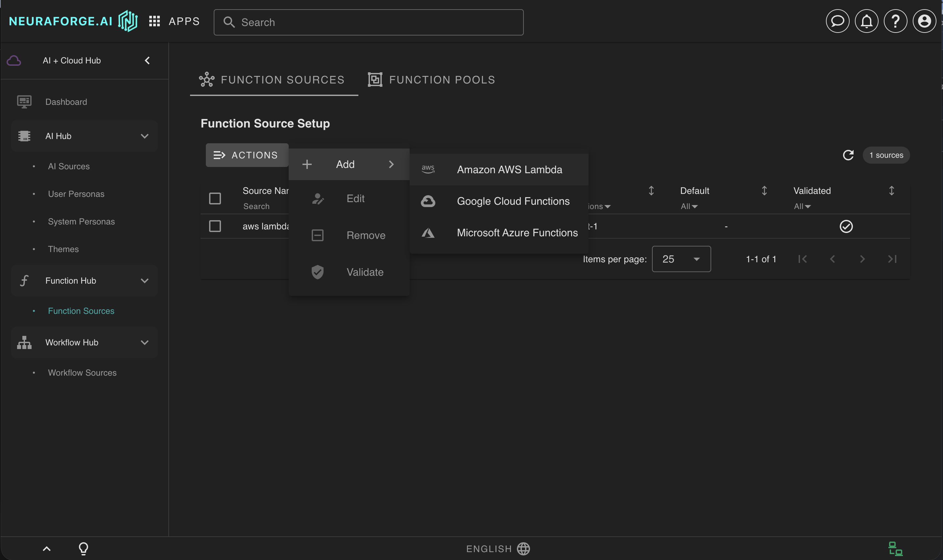This screenshot has height=560, width=943.
Task: Open the user account profile icon
Action: click(924, 21)
